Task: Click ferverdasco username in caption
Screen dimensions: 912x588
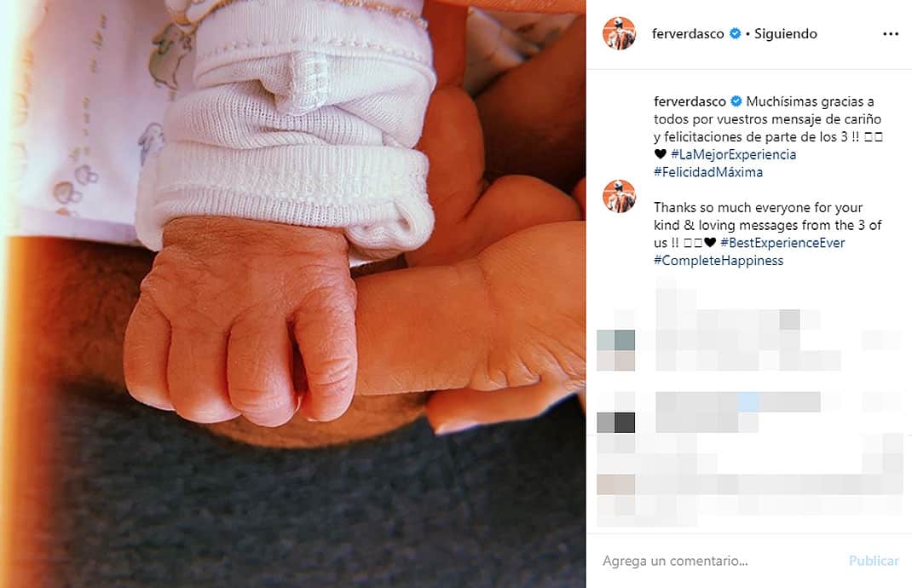Action: pos(690,101)
